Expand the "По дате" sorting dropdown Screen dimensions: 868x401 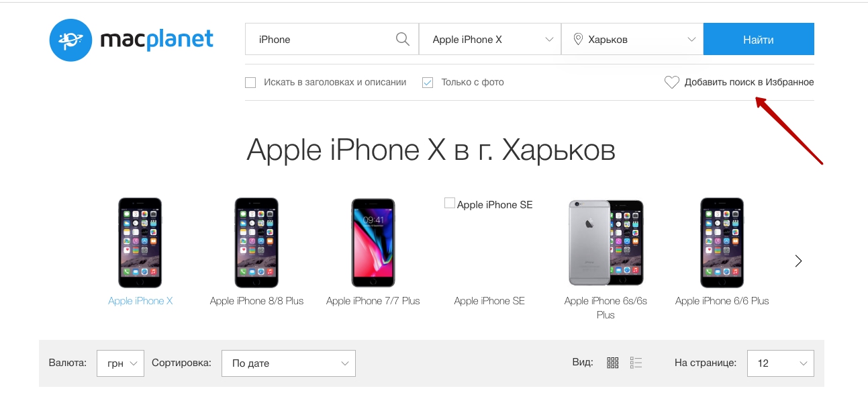click(288, 363)
